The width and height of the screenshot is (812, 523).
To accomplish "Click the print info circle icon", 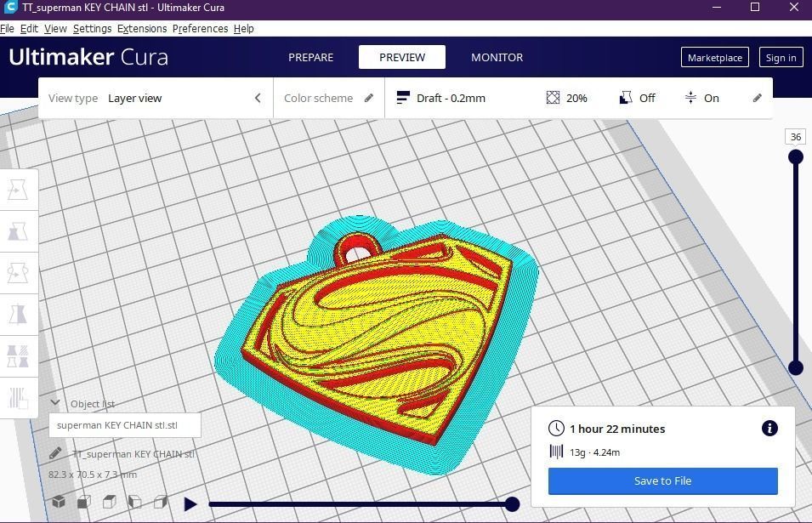I will coord(769,429).
